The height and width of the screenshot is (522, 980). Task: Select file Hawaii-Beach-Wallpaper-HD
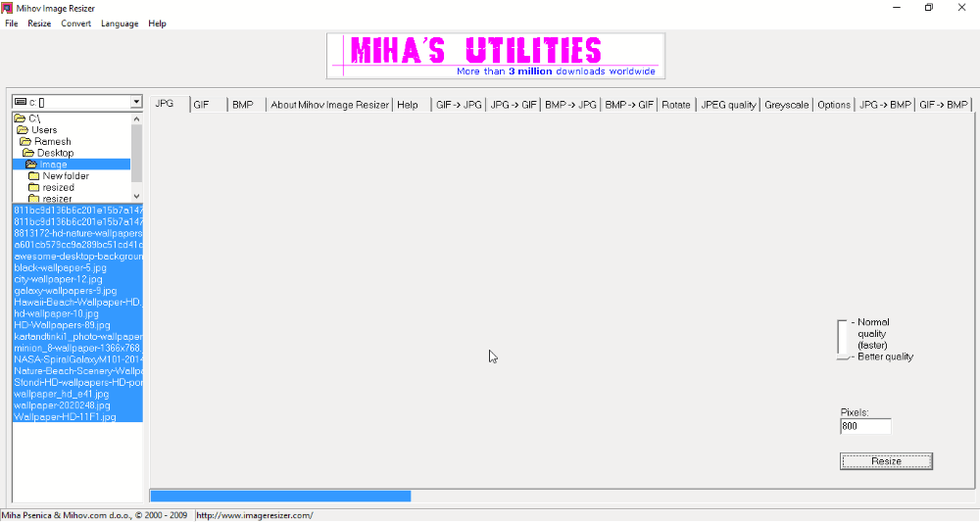tap(77, 303)
